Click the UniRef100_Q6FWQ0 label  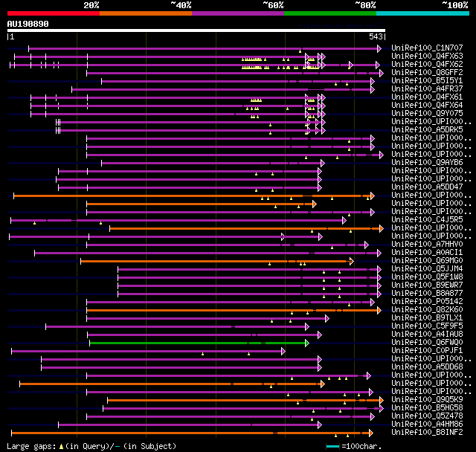point(427,343)
